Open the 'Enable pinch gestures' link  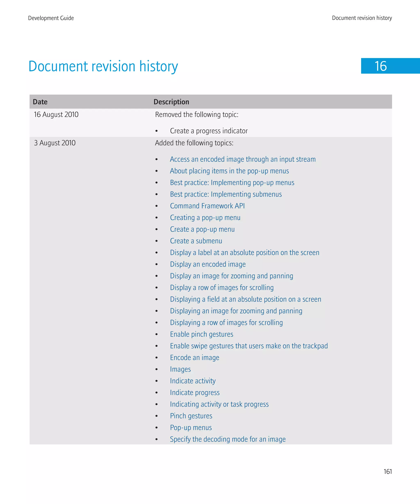pyautogui.click(x=202, y=334)
